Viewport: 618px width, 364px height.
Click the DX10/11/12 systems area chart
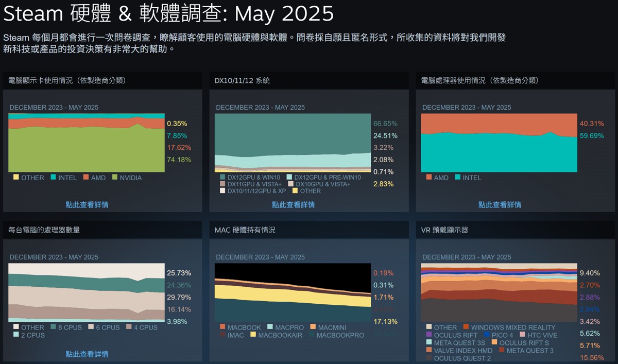293,143
